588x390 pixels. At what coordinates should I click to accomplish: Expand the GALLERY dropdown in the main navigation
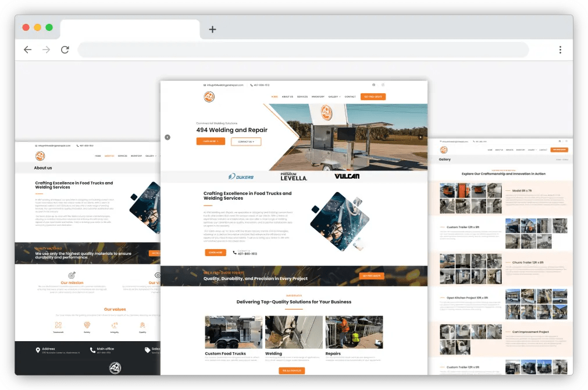[334, 97]
